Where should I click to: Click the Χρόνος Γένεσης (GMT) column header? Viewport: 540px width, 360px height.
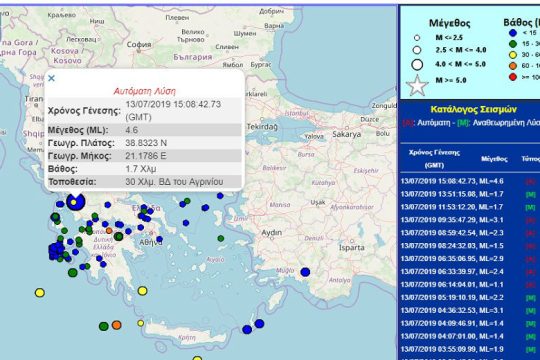[x=434, y=159]
